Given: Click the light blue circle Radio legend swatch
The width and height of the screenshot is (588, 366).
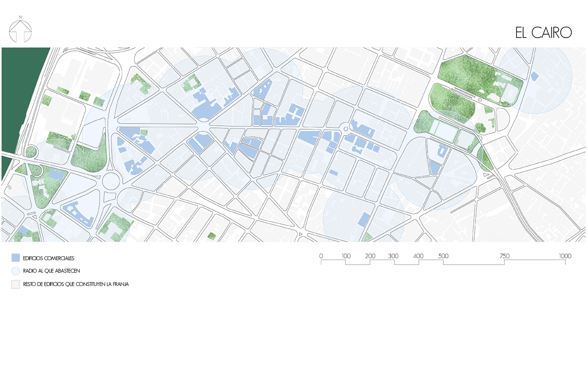Looking at the screenshot, I should click(x=16, y=271).
